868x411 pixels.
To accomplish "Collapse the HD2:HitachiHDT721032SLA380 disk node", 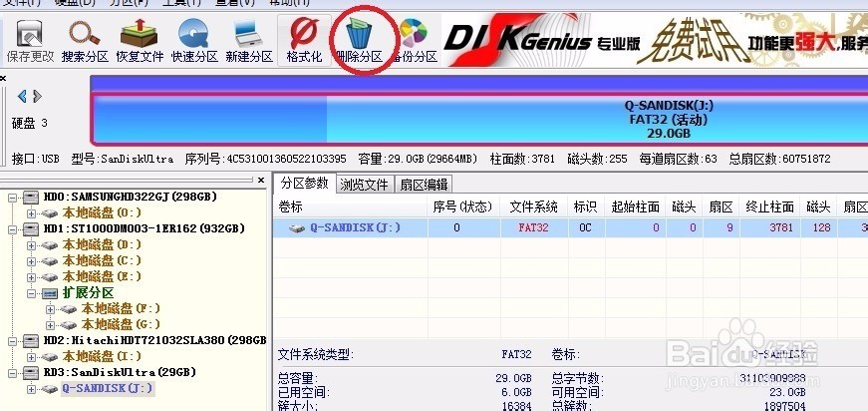I will coord(13,341).
